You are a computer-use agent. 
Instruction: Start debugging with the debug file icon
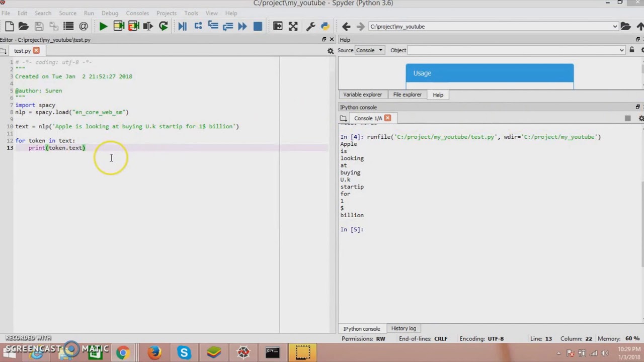(x=182, y=26)
